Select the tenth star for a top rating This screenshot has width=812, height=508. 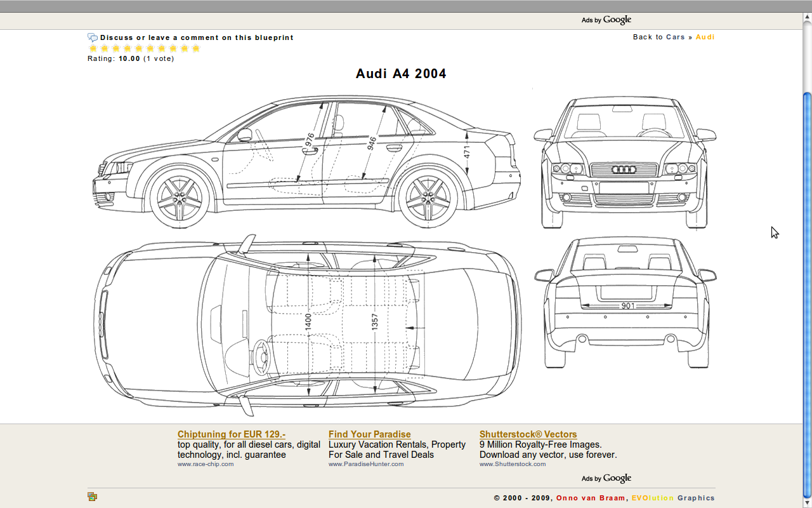point(196,48)
